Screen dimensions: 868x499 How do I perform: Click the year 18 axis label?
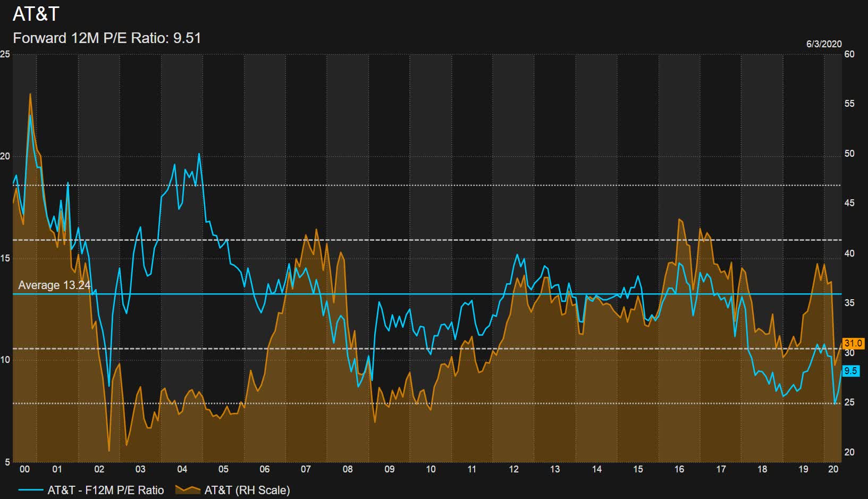point(762,469)
